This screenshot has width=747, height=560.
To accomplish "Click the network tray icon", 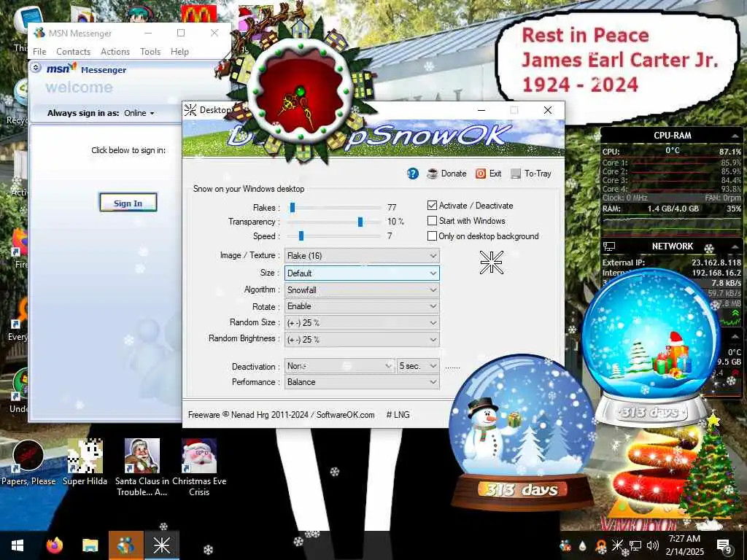I will [635, 545].
